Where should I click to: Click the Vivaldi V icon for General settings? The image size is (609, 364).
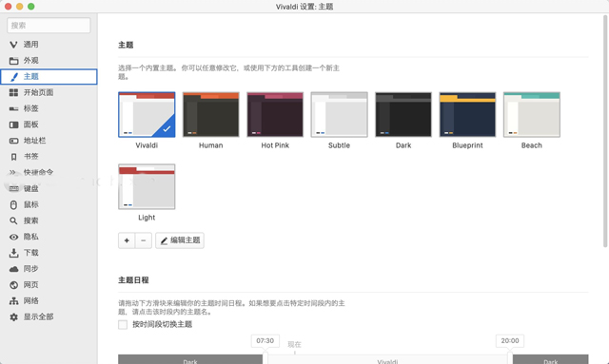(x=13, y=45)
